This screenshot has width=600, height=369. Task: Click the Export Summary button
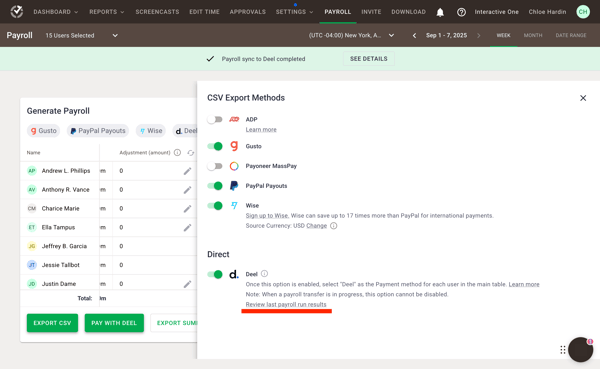[174, 323]
